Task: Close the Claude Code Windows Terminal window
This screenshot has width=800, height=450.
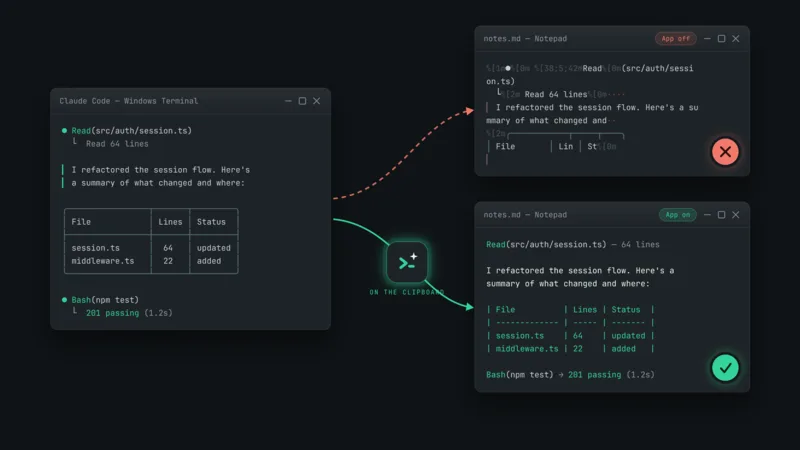Action: 317,101
